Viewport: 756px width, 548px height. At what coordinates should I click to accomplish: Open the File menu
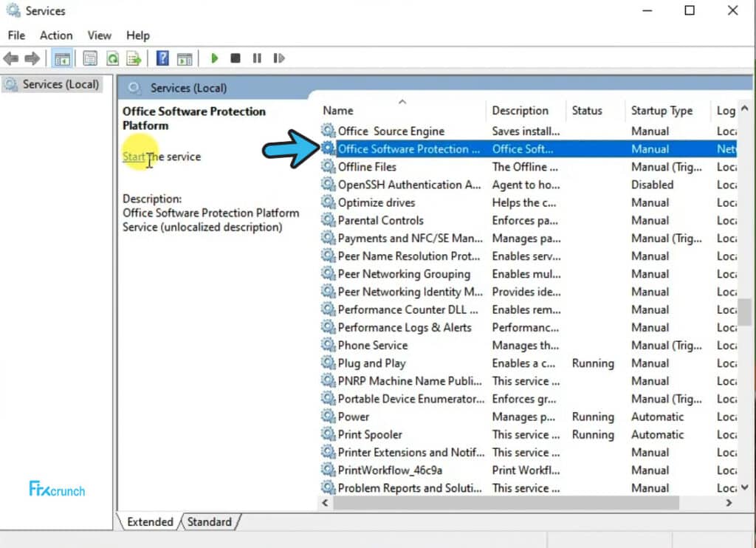coord(16,35)
